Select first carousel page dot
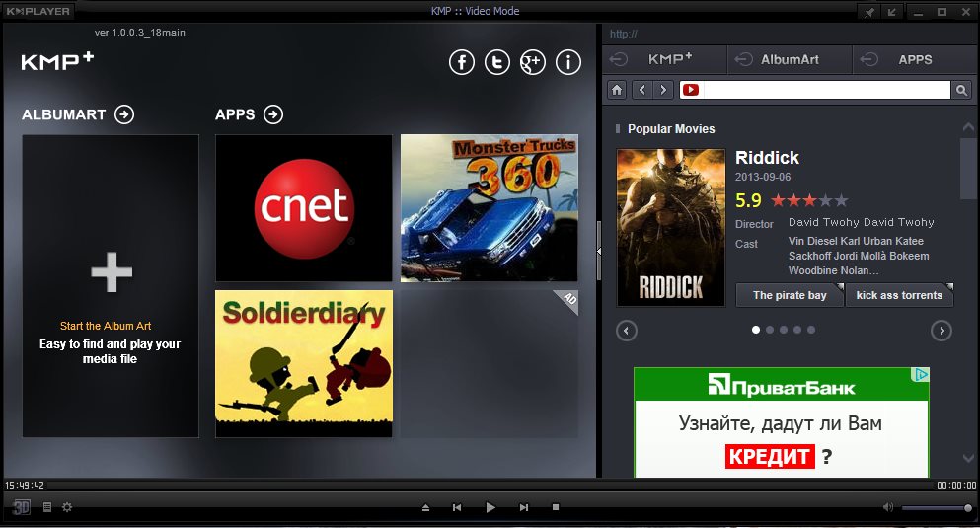 pyautogui.click(x=756, y=330)
